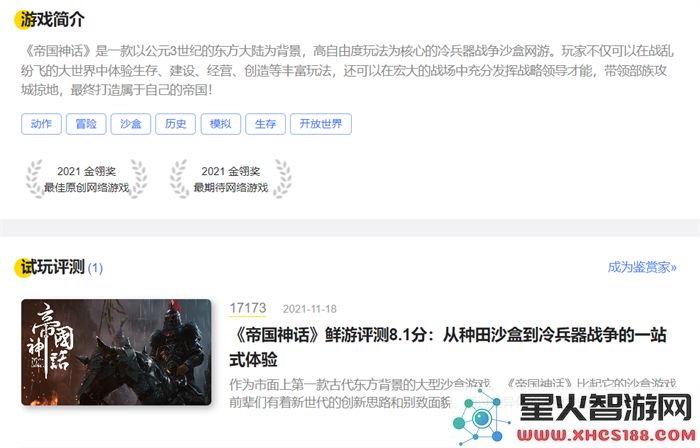Click the 17173 source label
Screen dimensions: 700x448
[x=247, y=308]
